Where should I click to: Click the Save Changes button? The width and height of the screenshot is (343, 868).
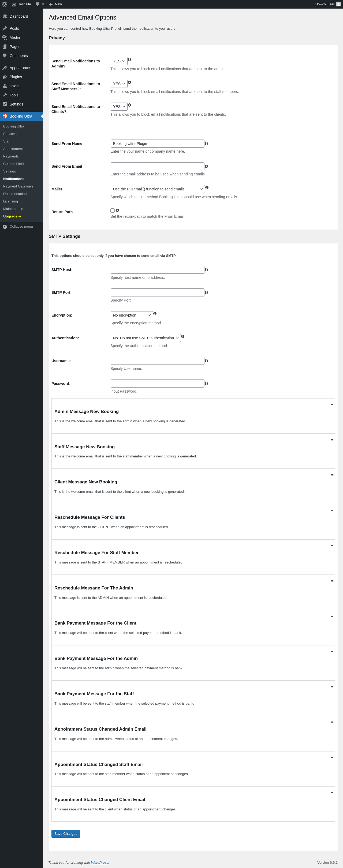pyautogui.click(x=66, y=834)
